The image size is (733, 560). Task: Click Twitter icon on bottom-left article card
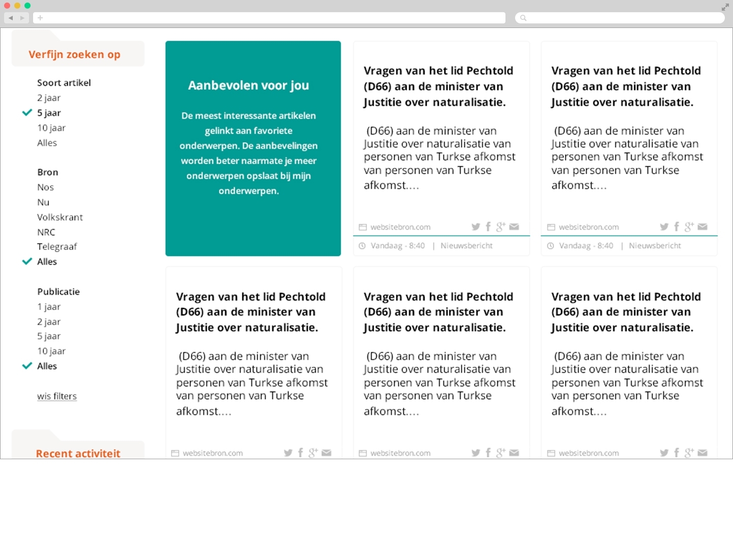[288, 453]
